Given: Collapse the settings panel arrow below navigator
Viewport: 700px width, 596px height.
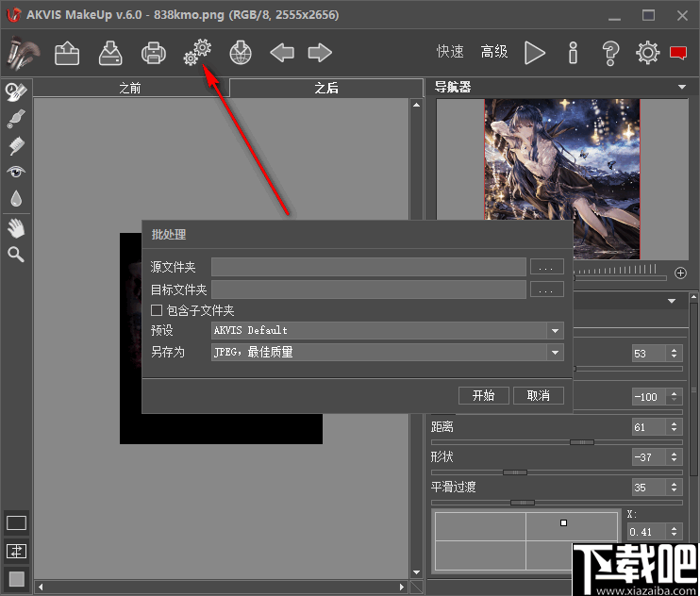Looking at the screenshot, I should click(672, 301).
